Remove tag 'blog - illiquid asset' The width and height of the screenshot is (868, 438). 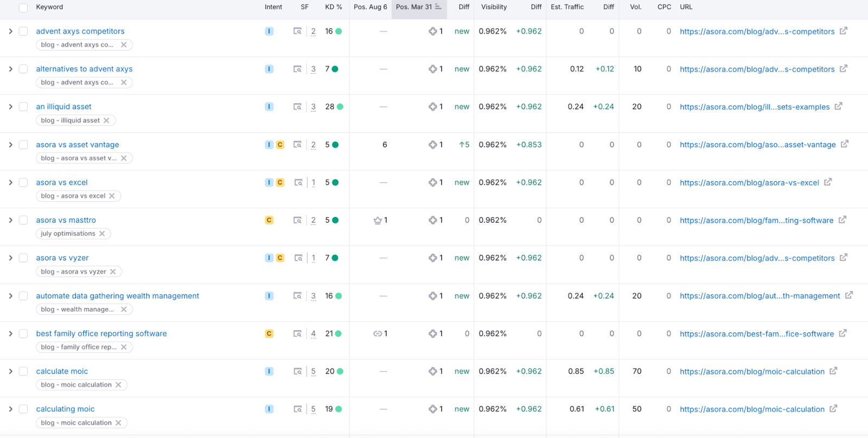click(x=106, y=120)
